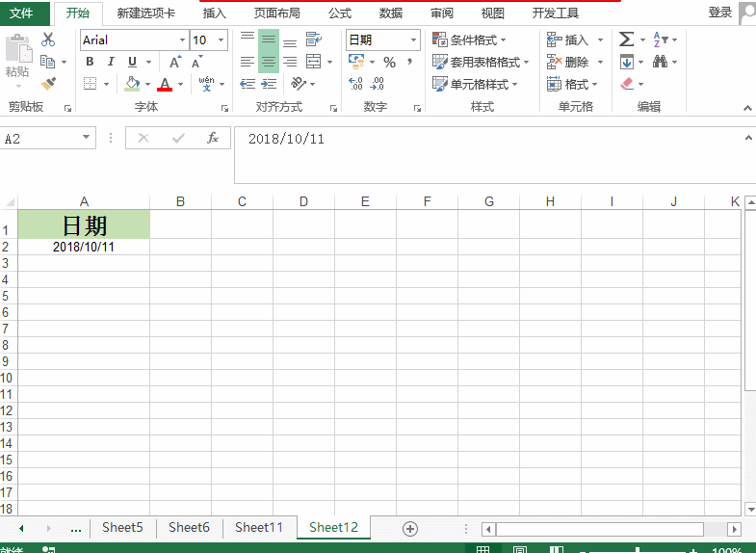
Task: Click the Clear eraser icon
Action: click(x=627, y=84)
